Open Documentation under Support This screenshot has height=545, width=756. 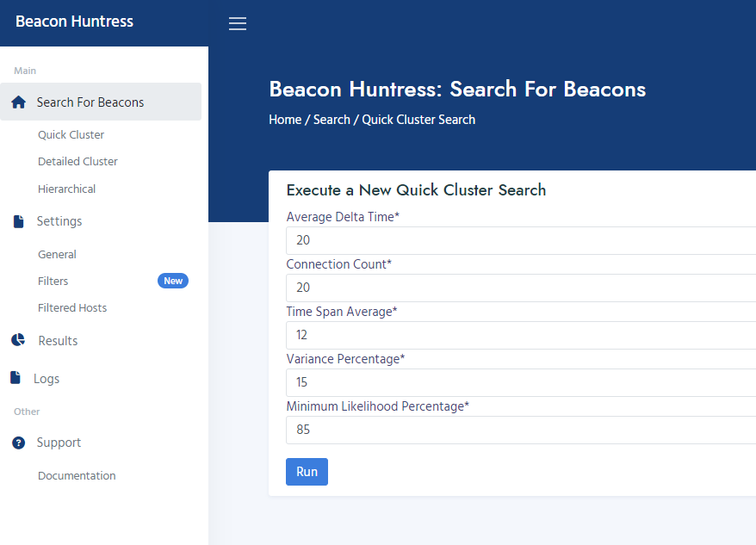(x=77, y=475)
